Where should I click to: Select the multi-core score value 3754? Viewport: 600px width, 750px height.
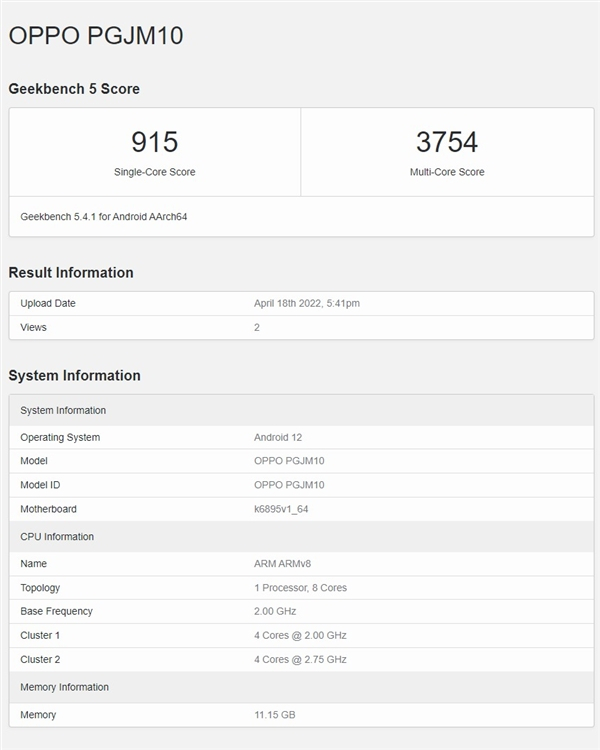[446, 142]
